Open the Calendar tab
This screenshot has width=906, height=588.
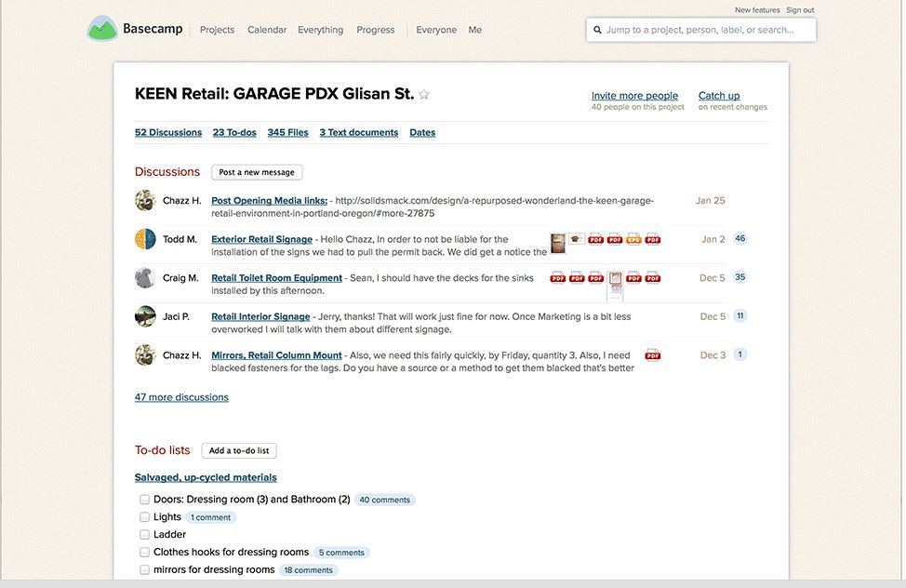(x=267, y=29)
